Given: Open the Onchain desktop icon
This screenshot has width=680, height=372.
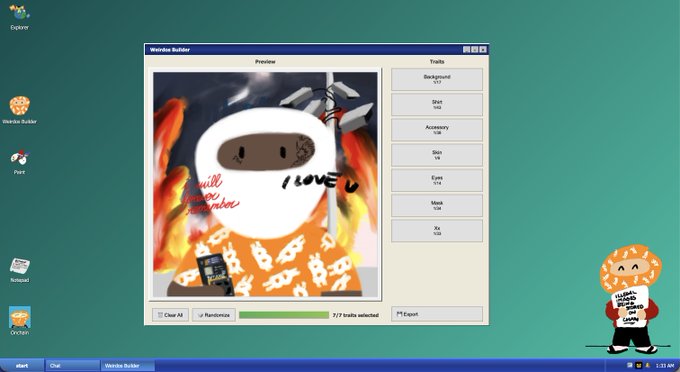Looking at the screenshot, I should click(x=20, y=321).
